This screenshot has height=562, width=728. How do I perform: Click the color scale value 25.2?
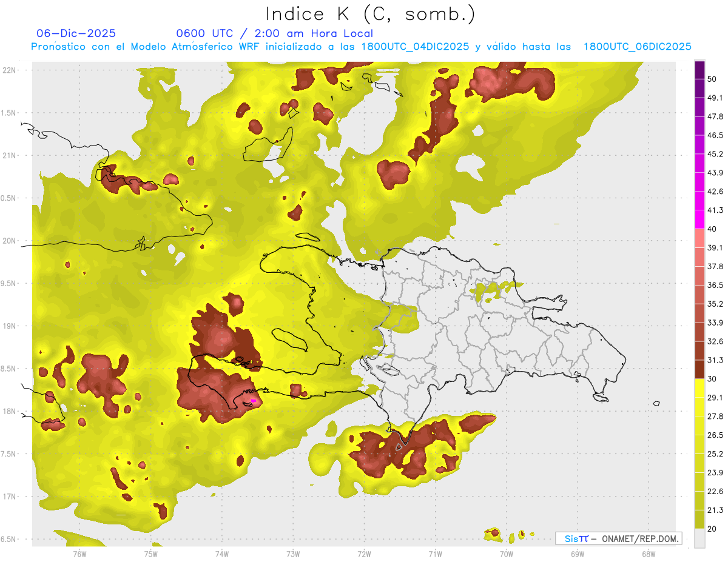715,454
